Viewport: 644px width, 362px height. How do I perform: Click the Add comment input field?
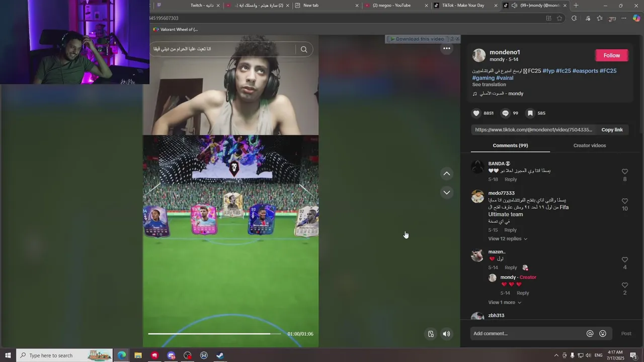coord(527,333)
